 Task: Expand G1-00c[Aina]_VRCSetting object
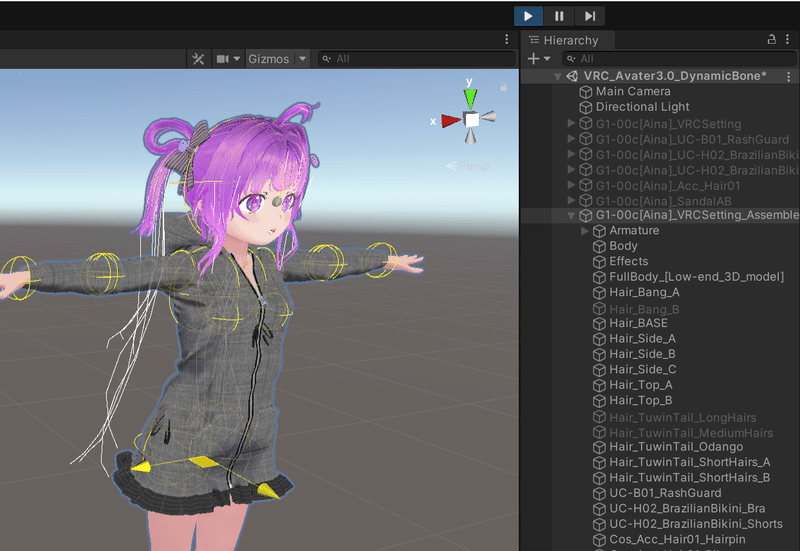tap(571, 123)
